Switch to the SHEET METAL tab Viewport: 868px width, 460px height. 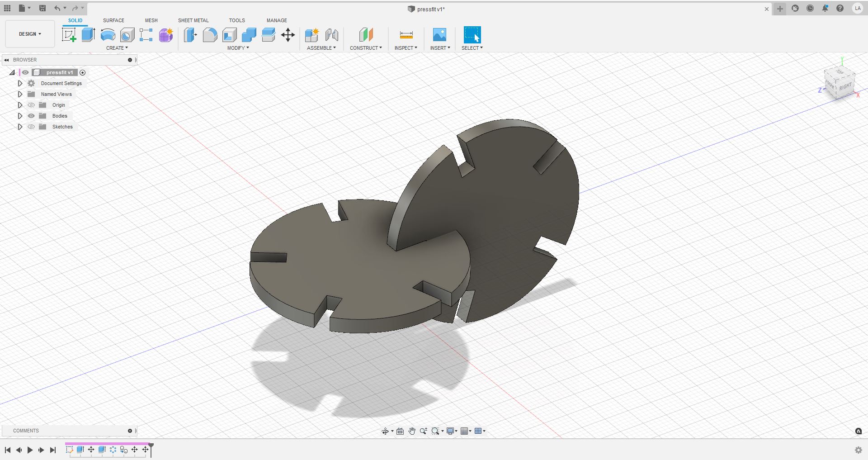click(193, 20)
